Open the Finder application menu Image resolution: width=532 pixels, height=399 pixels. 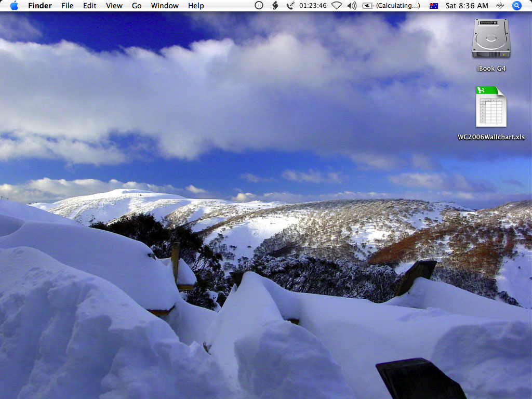pyautogui.click(x=39, y=5)
